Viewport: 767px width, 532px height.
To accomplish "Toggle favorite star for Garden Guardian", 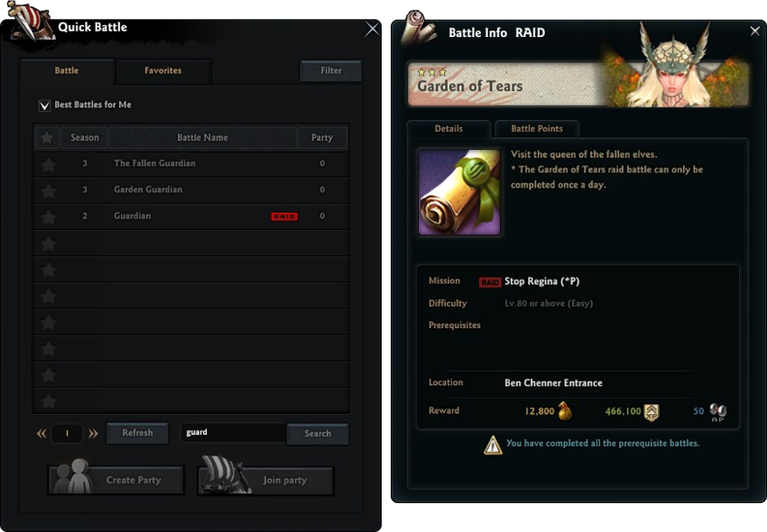I will pos(49,190).
